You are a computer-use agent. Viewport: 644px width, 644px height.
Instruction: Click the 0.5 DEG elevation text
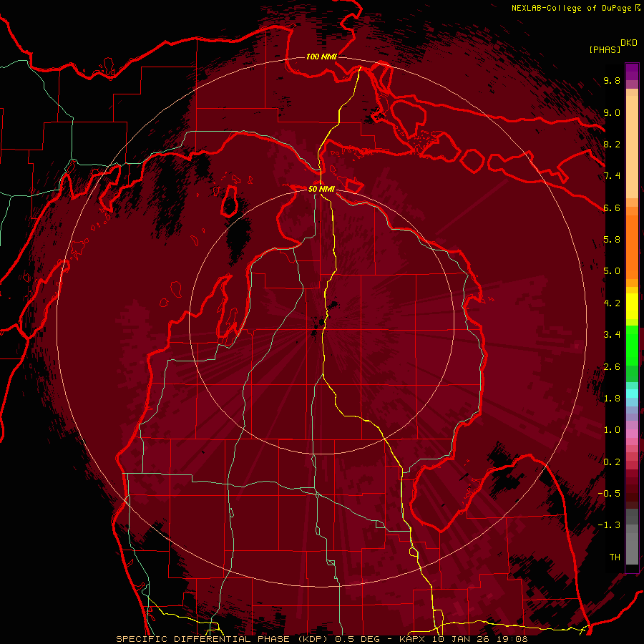tap(357, 639)
